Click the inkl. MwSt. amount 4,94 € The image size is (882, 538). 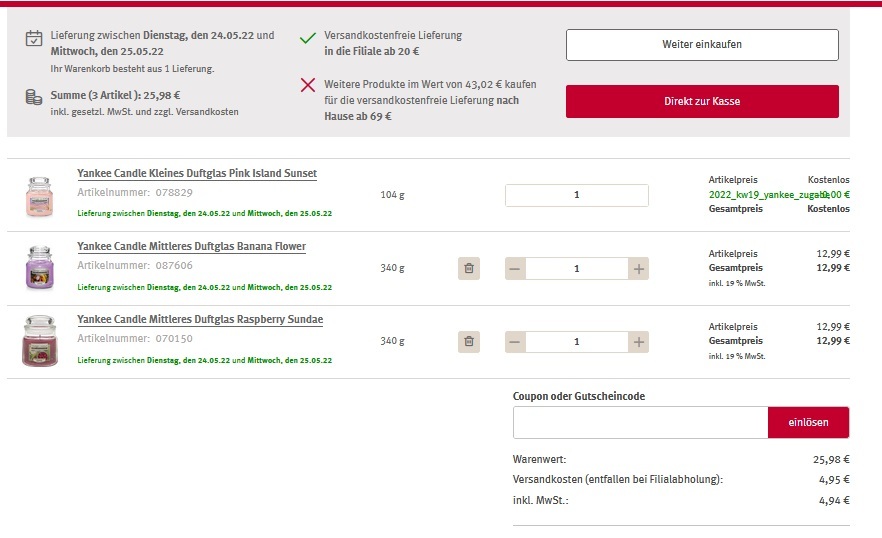834,500
